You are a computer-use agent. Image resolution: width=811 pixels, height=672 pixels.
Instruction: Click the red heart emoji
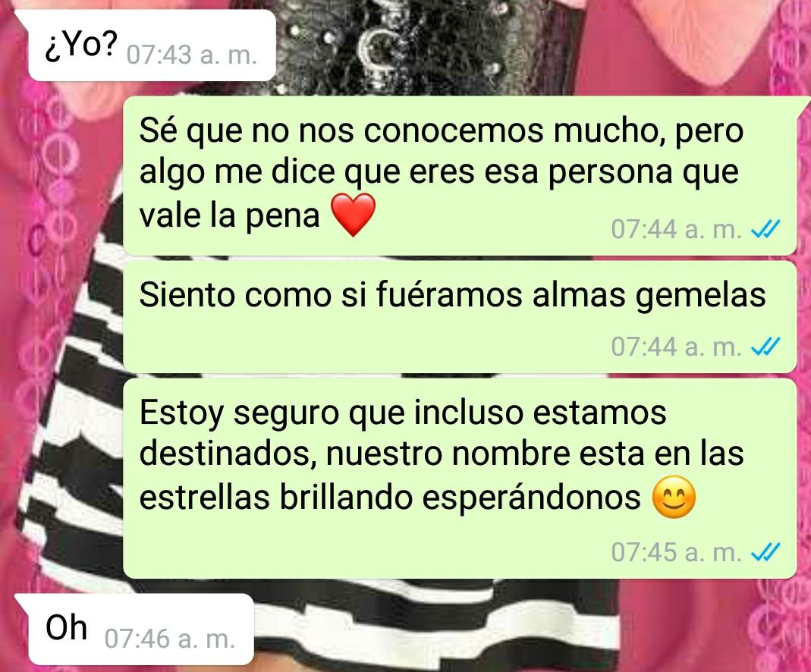pyautogui.click(x=354, y=215)
